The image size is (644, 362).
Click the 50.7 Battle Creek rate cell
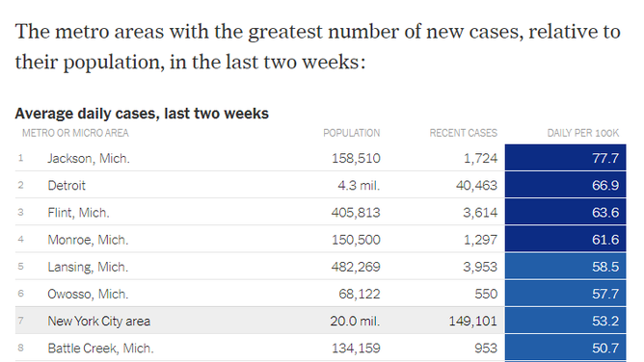point(566,348)
